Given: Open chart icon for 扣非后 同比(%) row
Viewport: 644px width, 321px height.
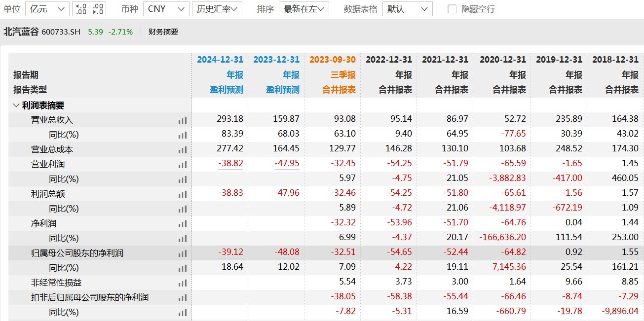Looking at the screenshot, I should [183, 312].
